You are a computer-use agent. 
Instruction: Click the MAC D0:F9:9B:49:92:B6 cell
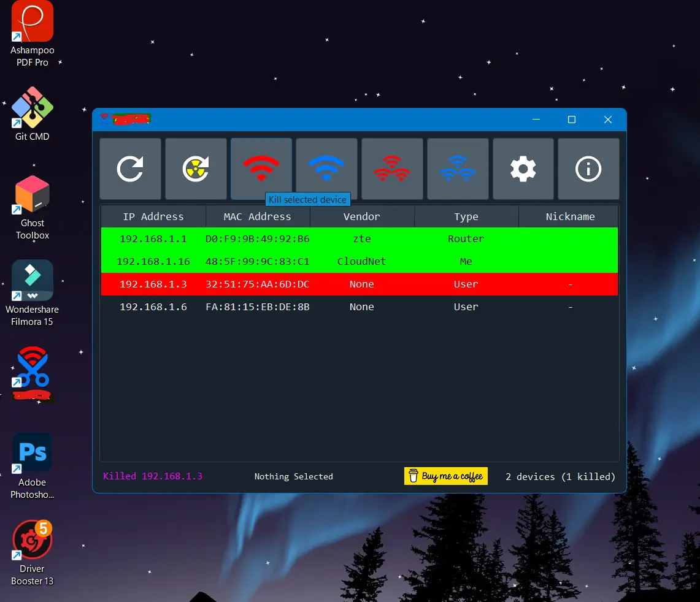pos(258,238)
